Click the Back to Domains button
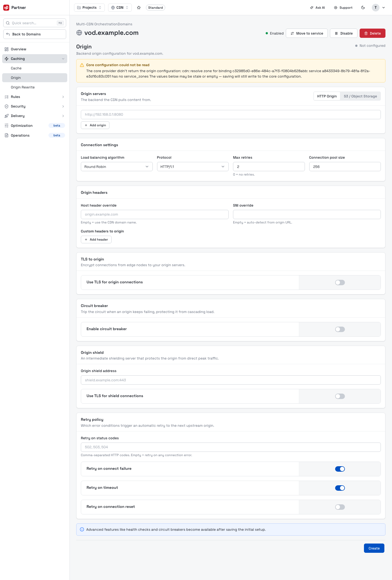392x580 pixels. [35, 34]
